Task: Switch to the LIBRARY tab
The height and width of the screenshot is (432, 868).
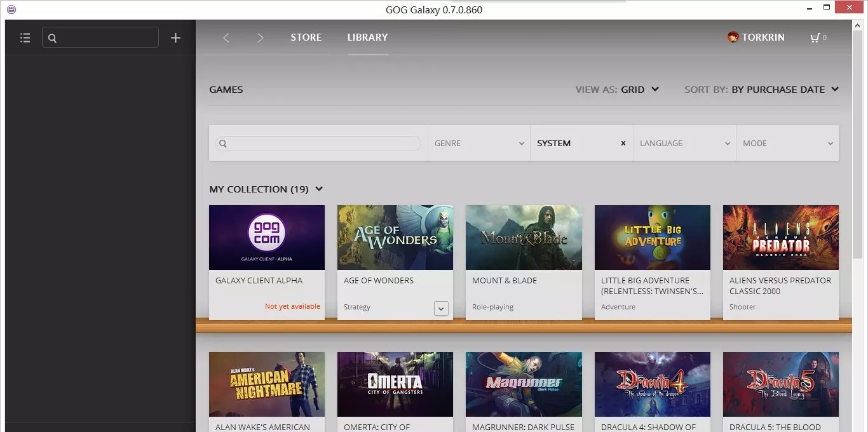Action: click(367, 37)
